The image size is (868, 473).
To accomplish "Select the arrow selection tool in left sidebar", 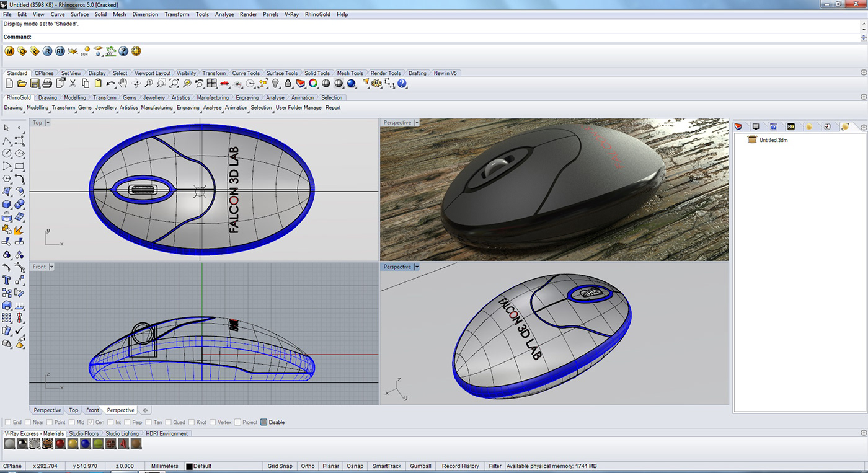I will coord(7,128).
